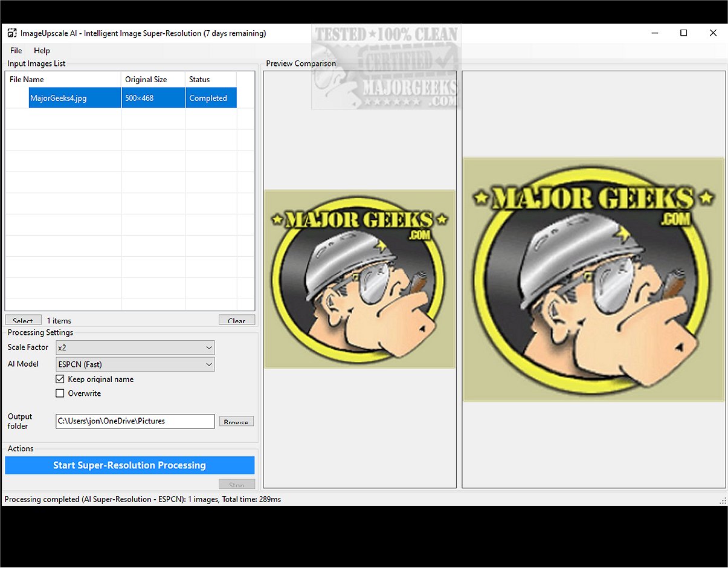
Task: Click the 500×468 original size cell
Action: click(153, 98)
